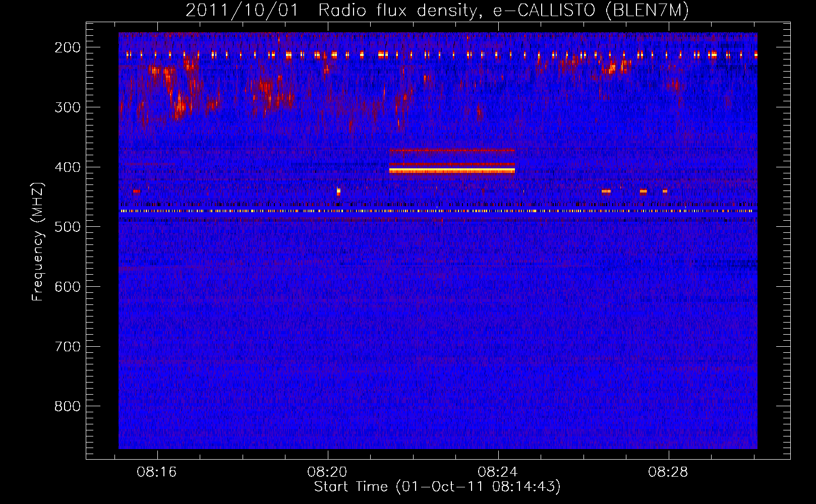Click the 700 frequency tick label
816x504 pixels.
(x=68, y=347)
